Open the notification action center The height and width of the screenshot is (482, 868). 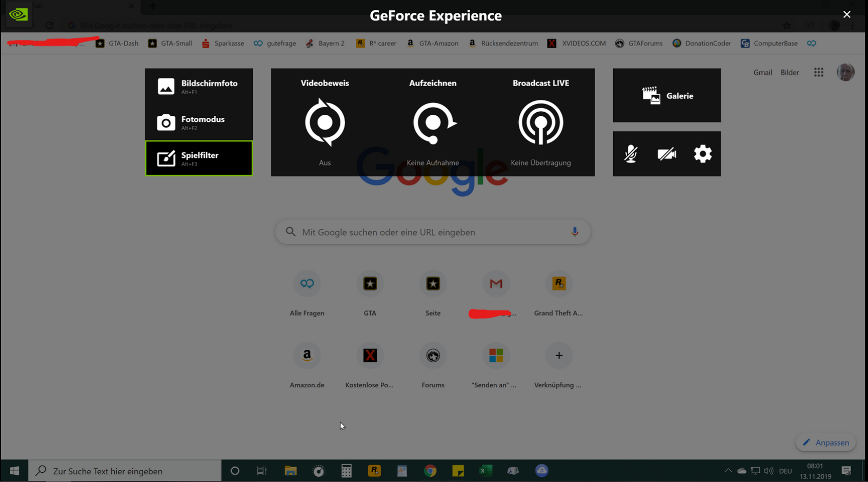[846, 471]
